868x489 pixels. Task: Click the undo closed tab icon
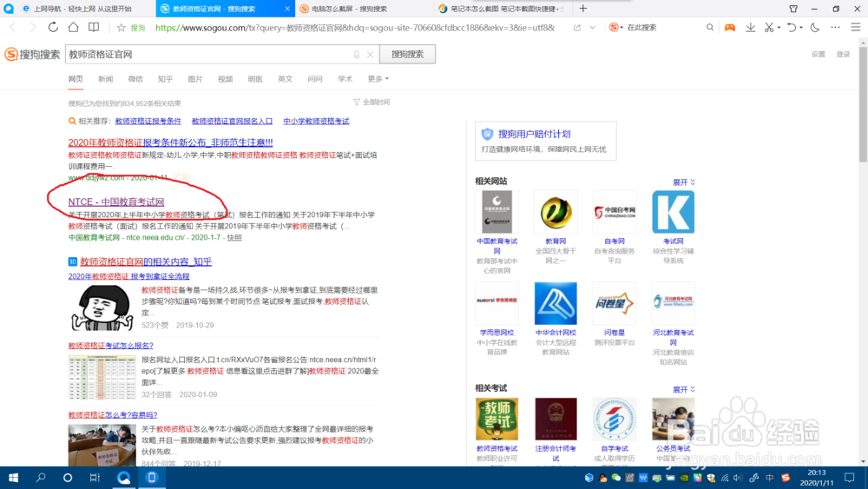(x=792, y=27)
